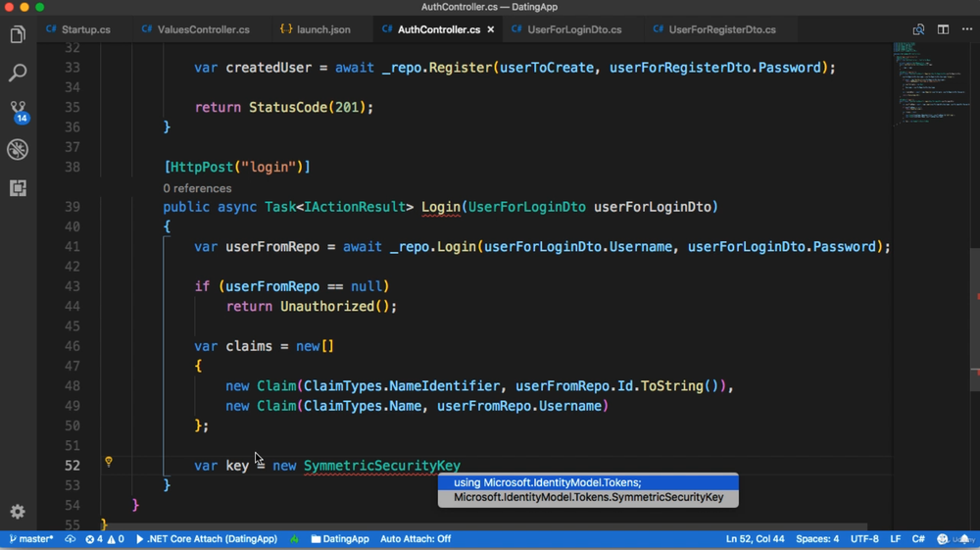Start .NET Core Attach (DatingApp) debug config
Image resolution: width=980 pixels, height=550 pixels.
[x=206, y=539]
